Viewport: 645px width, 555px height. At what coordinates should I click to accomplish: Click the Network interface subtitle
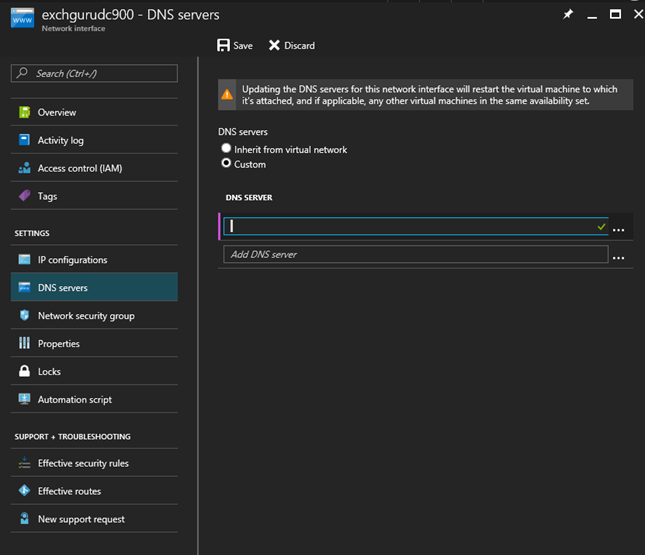pos(73,28)
